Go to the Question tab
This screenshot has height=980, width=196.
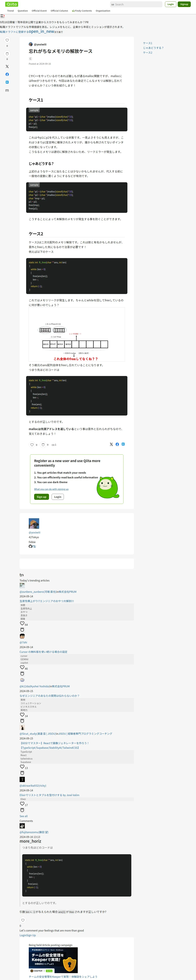pyautogui.click(x=23, y=11)
